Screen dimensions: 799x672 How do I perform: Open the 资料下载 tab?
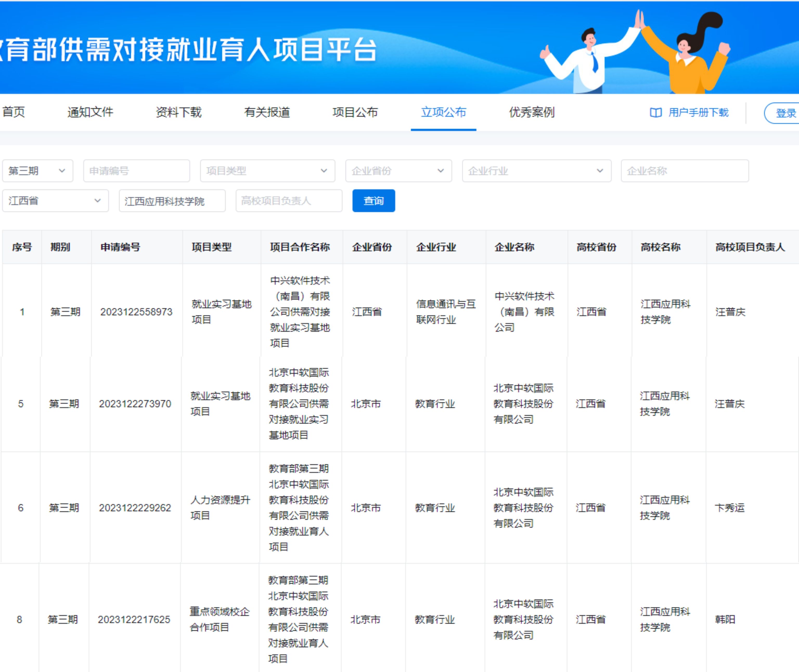coord(178,112)
